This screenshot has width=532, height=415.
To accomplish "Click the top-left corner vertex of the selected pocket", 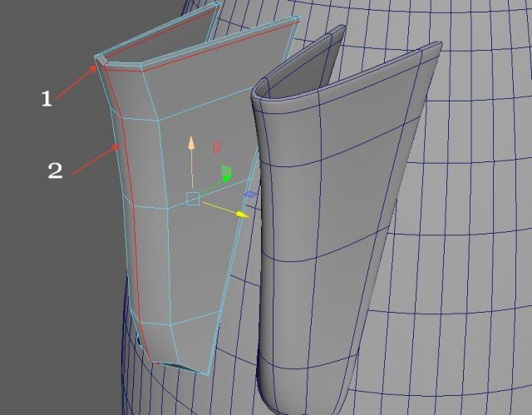I will 97,58.
